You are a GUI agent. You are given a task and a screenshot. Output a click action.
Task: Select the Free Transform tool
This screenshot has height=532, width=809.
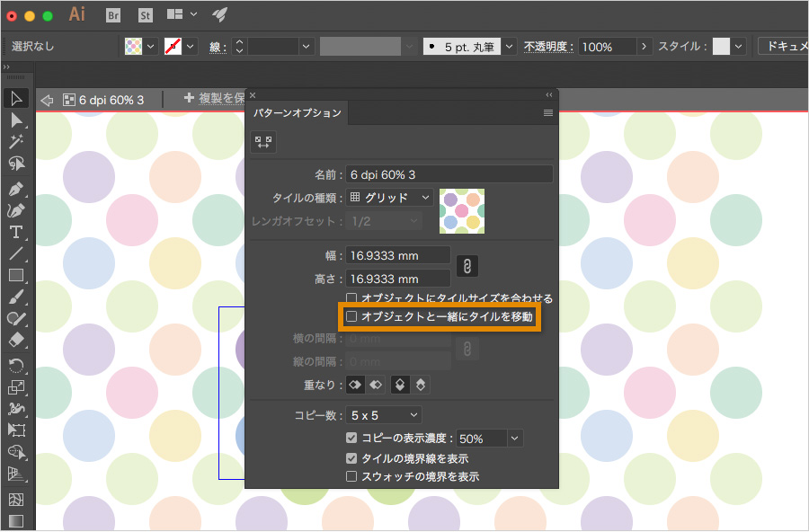tap(16, 430)
